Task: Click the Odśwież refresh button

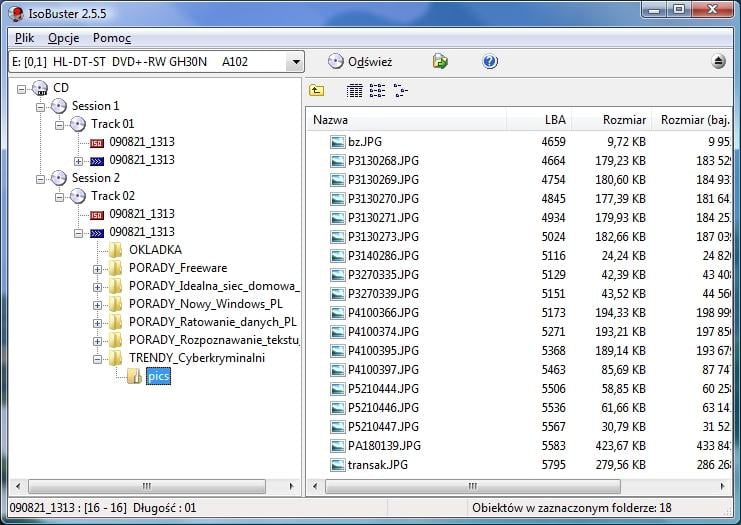Action: tap(360, 62)
